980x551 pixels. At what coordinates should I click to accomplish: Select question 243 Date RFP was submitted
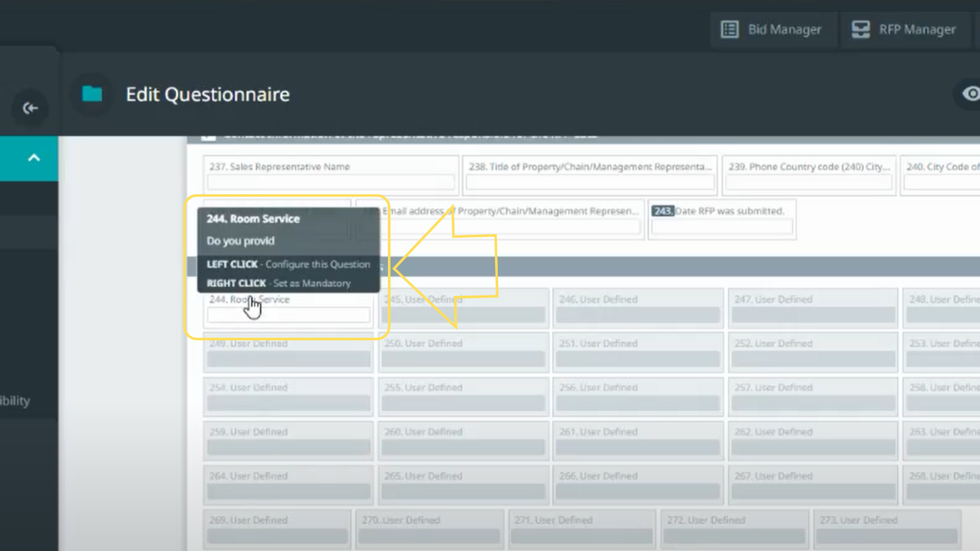coord(729,211)
